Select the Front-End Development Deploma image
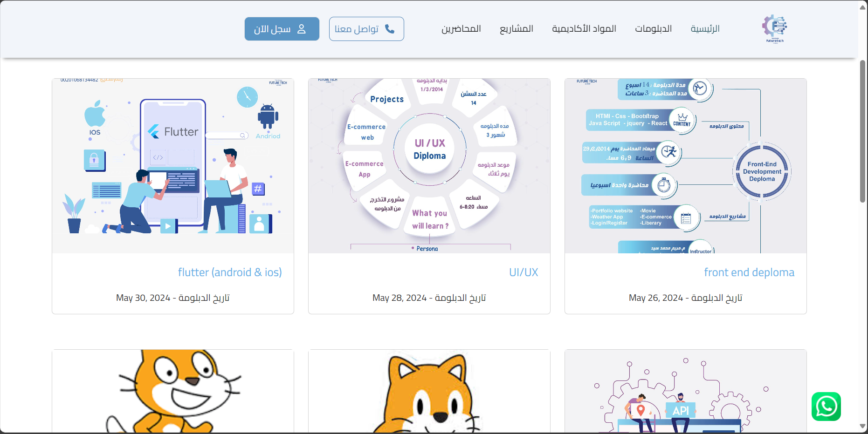The width and height of the screenshot is (868, 434). click(686, 166)
